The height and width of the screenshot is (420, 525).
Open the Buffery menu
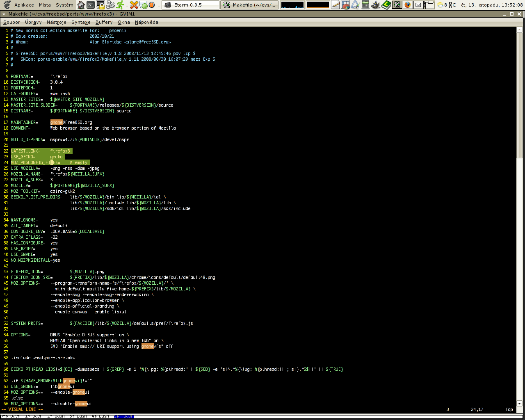[x=104, y=22]
